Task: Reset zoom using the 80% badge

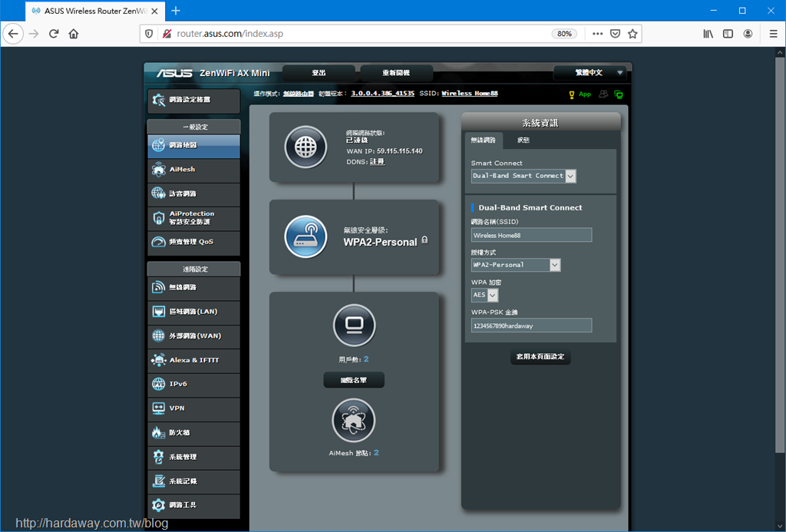Action: point(564,34)
